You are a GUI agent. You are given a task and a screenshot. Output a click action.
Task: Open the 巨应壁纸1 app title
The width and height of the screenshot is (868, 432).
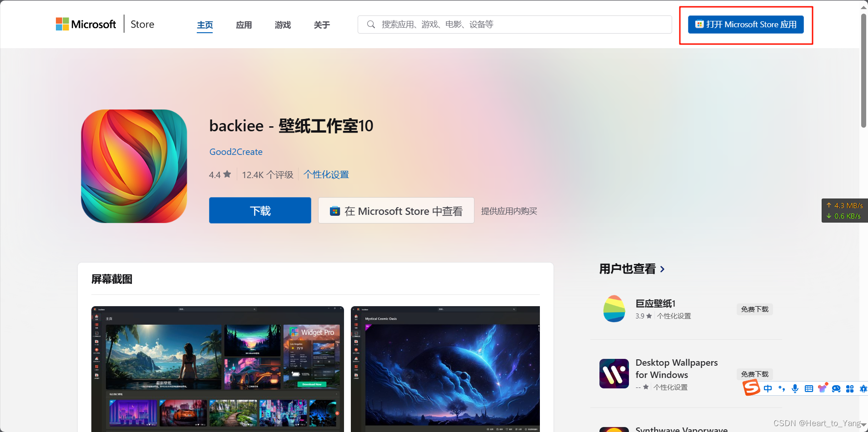[x=655, y=303]
